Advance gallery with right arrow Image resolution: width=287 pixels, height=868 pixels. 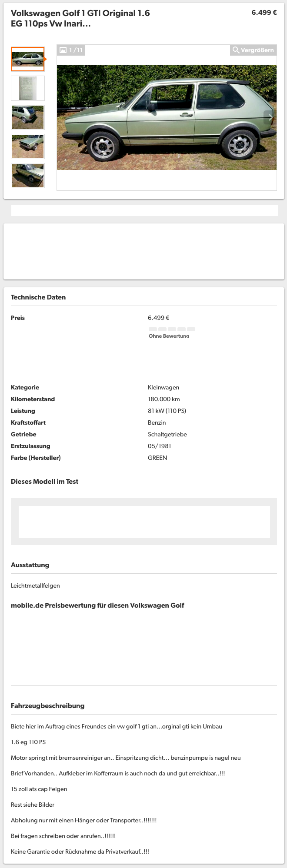270,117
